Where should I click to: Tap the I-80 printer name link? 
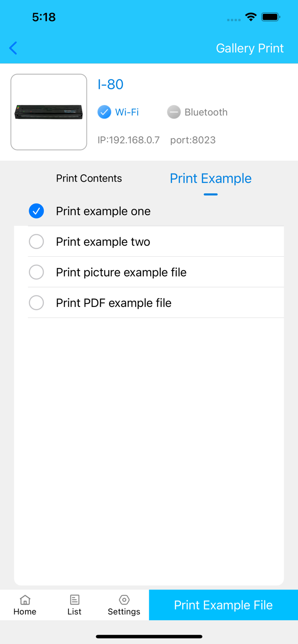click(111, 85)
